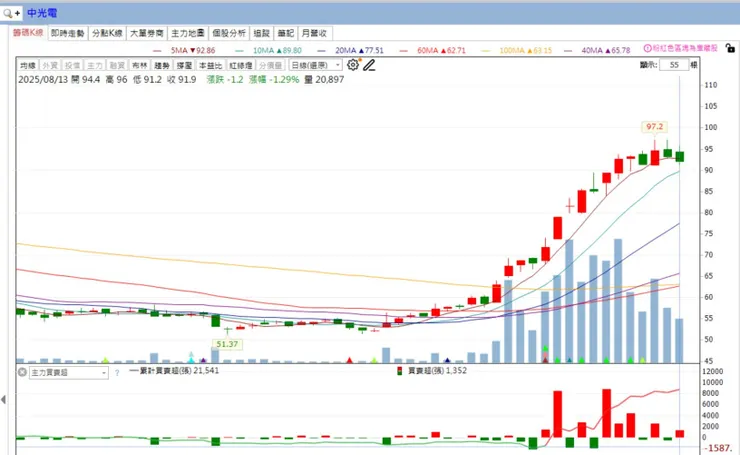Click the 2025/08/13 date readout
Screen dimensions: 740x455
point(43,79)
